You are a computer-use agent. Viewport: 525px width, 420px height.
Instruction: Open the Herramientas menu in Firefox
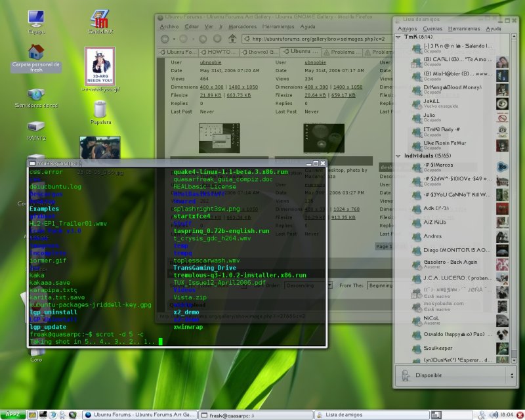(278, 26)
